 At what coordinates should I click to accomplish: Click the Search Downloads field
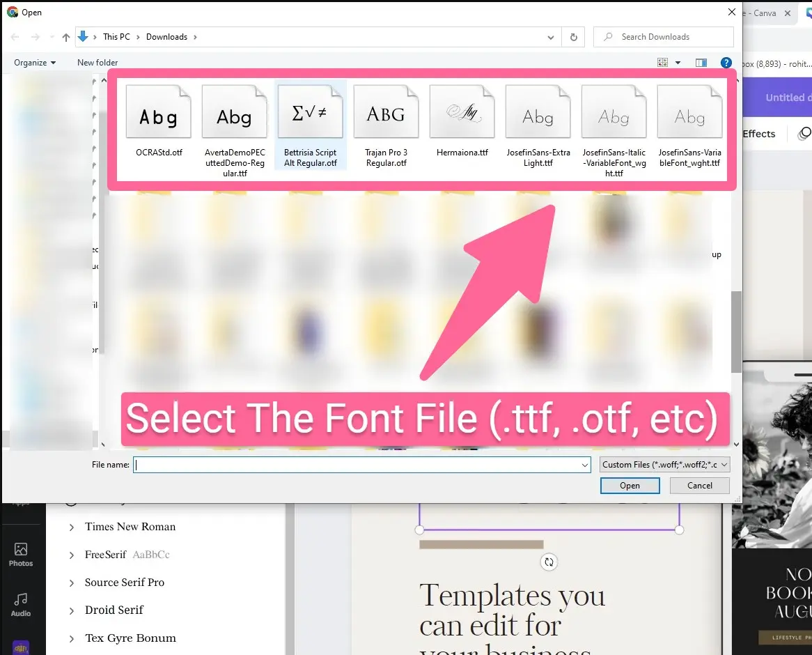coord(664,37)
